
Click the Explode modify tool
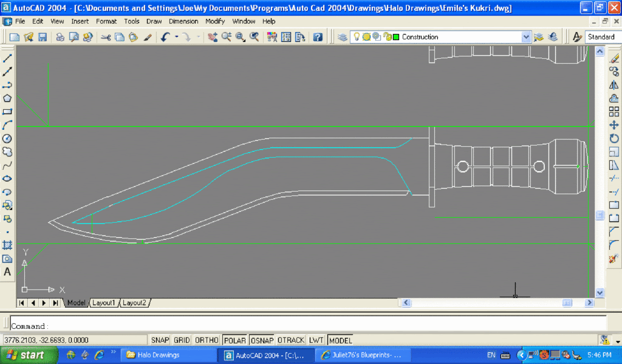pos(614,258)
